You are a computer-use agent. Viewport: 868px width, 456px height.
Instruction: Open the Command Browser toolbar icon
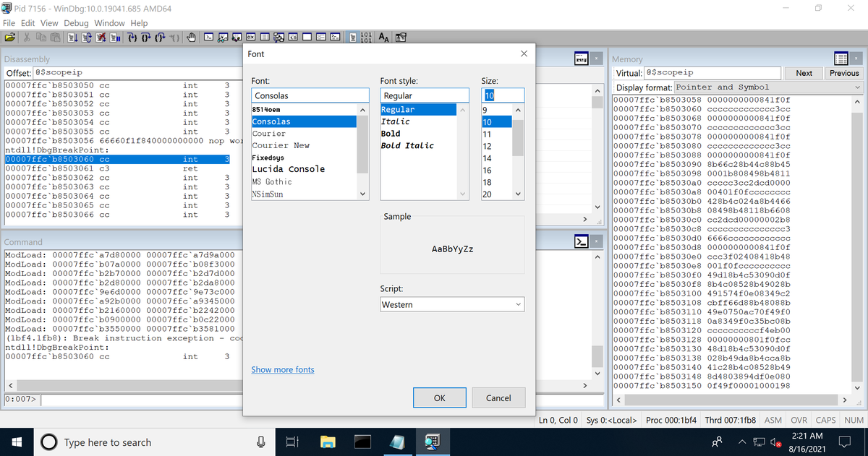point(335,37)
